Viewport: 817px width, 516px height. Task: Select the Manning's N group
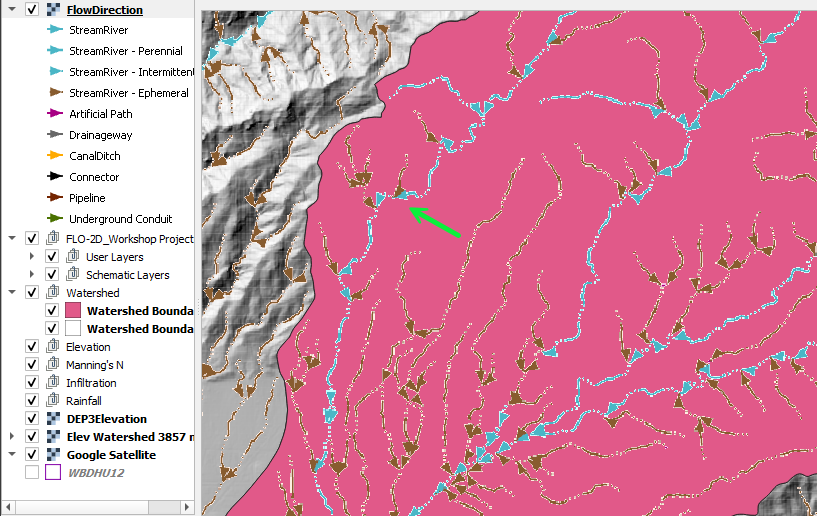[95, 365]
